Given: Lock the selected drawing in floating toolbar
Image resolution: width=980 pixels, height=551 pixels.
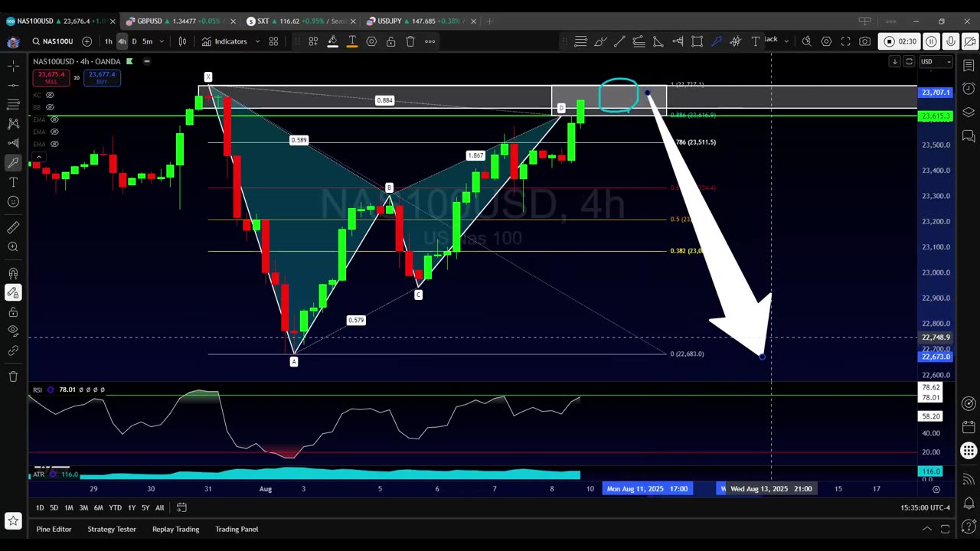Looking at the screenshot, I should pyautogui.click(x=391, y=41).
